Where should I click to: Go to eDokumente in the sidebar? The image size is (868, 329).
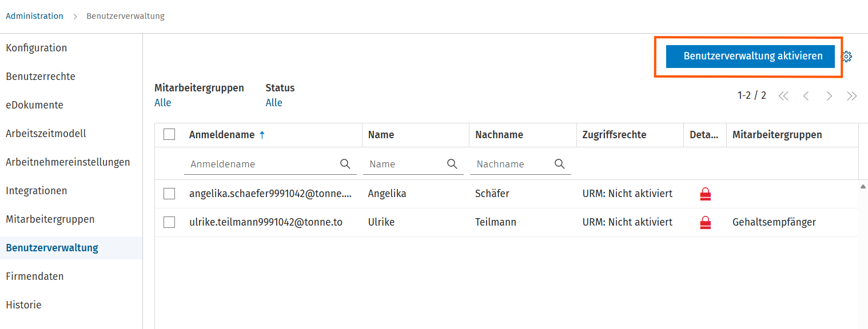pyautogui.click(x=34, y=105)
